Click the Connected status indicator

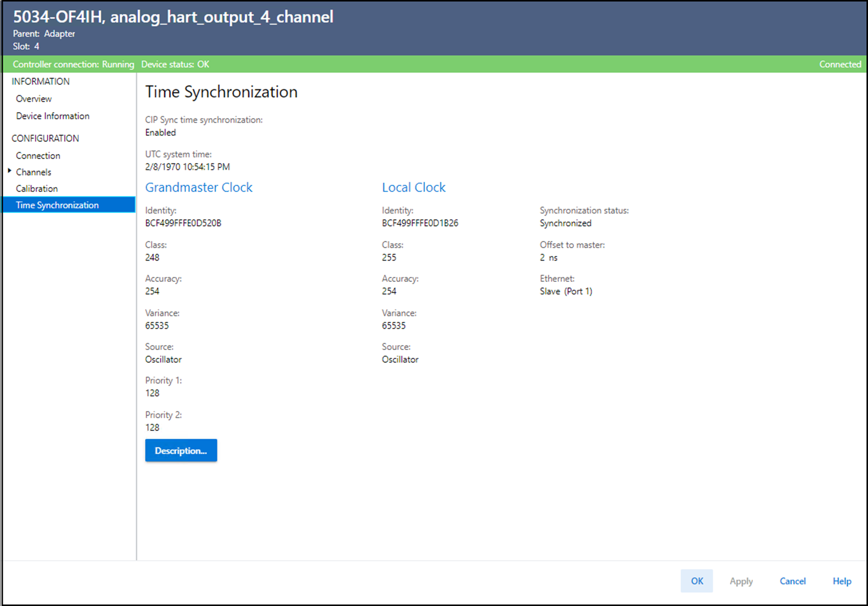840,64
